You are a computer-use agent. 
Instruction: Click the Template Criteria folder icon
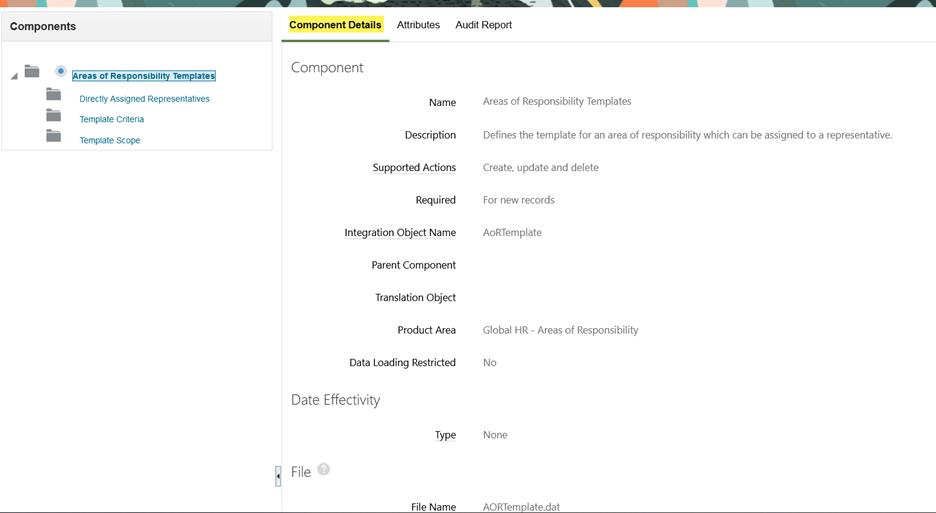54,115
